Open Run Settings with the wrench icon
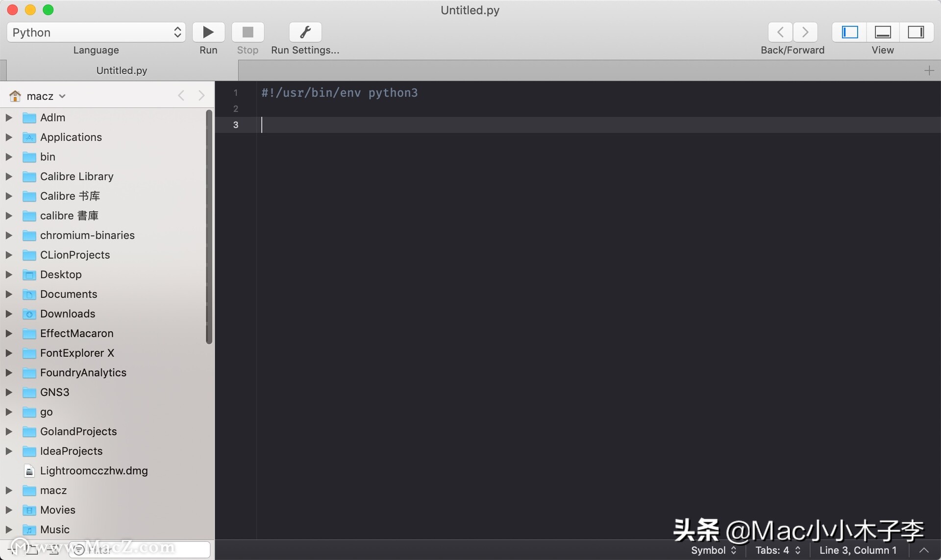Image resolution: width=941 pixels, height=560 pixels. click(x=305, y=32)
